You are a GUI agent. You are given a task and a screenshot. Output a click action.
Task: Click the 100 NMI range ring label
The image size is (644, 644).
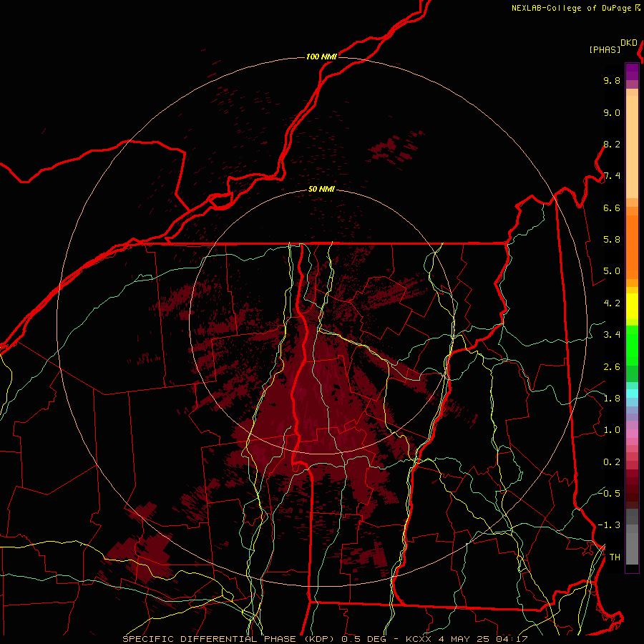click(321, 57)
